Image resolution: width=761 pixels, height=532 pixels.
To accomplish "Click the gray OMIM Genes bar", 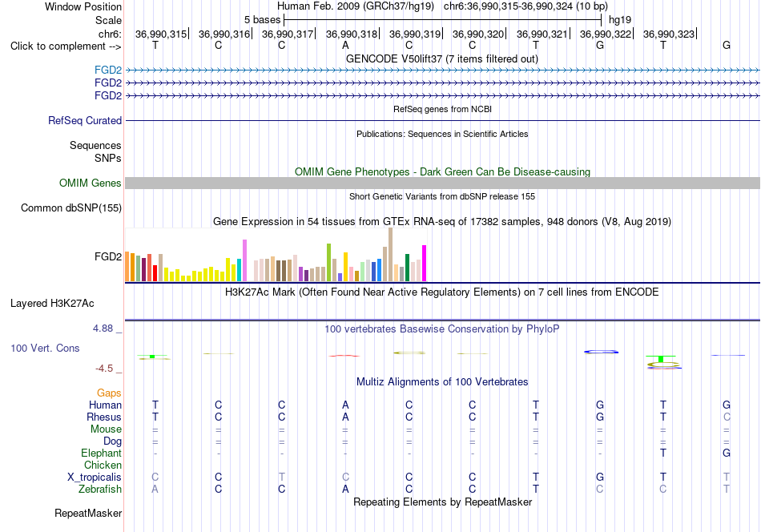I will pyautogui.click(x=442, y=183).
